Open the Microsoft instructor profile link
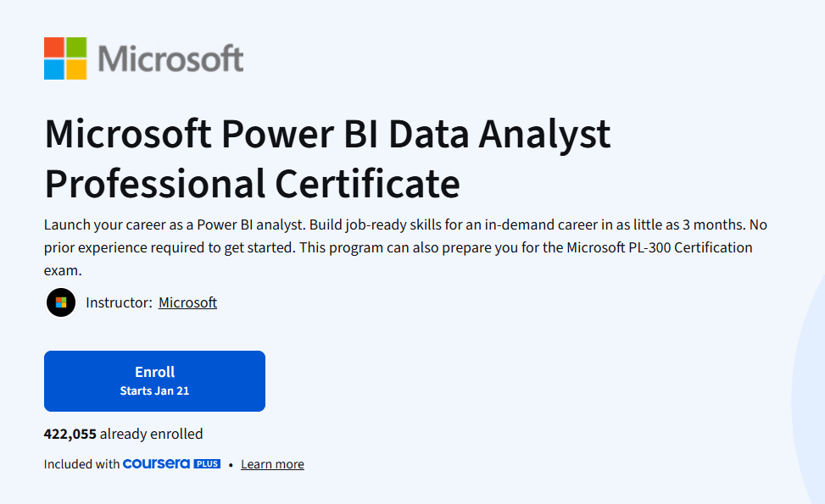825x504 pixels. 187,302
